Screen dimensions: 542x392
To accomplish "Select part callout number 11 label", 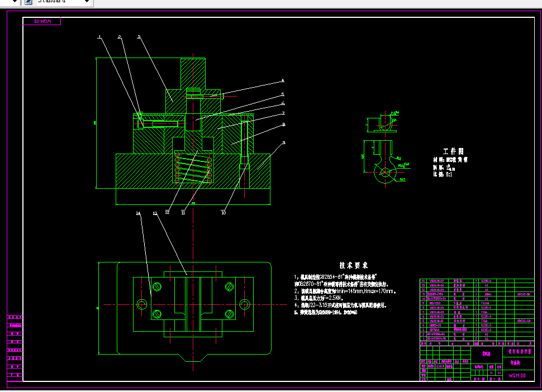I will click(183, 213).
